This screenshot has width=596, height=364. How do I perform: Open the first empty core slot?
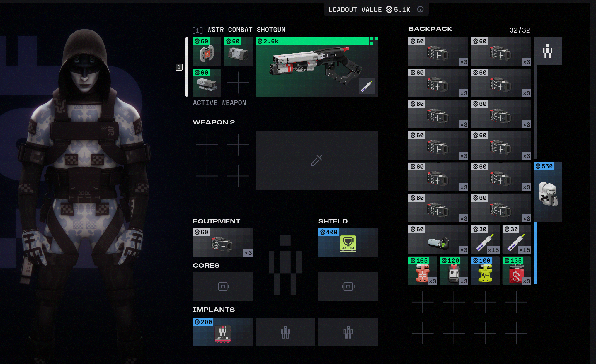pos(222,286)
